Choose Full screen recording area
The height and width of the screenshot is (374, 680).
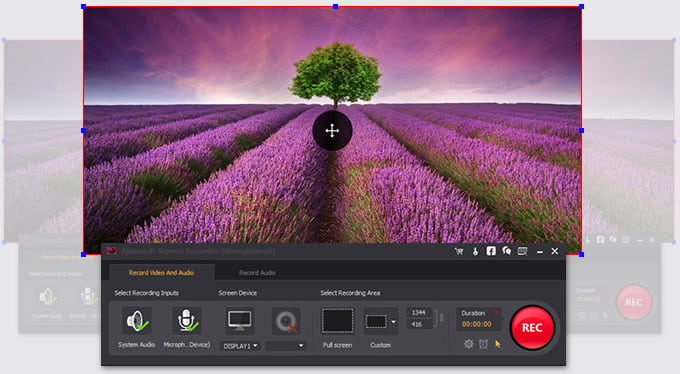(x=337, y=321)
